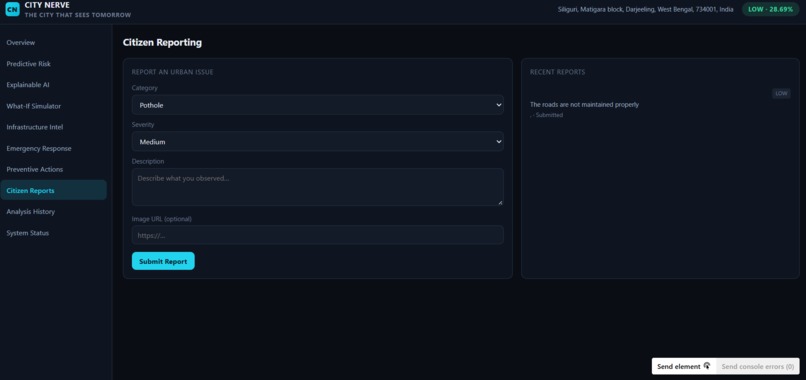Click the Description resize grip handle

(500, 203)
